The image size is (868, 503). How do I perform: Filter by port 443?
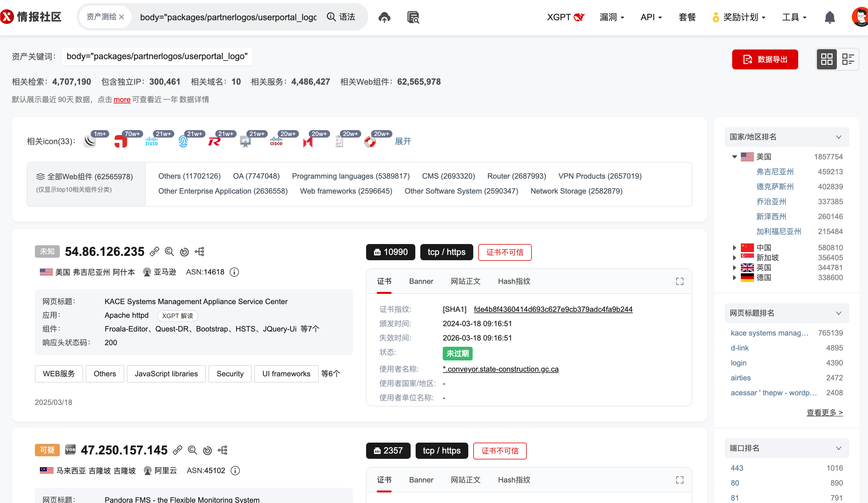737,468
